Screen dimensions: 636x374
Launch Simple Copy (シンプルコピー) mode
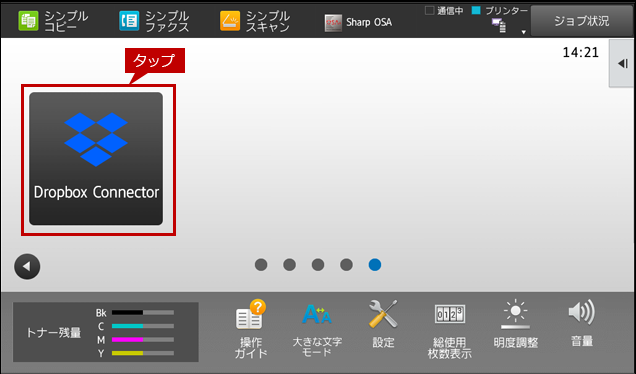pyautogui.click(x=53, y=21)
